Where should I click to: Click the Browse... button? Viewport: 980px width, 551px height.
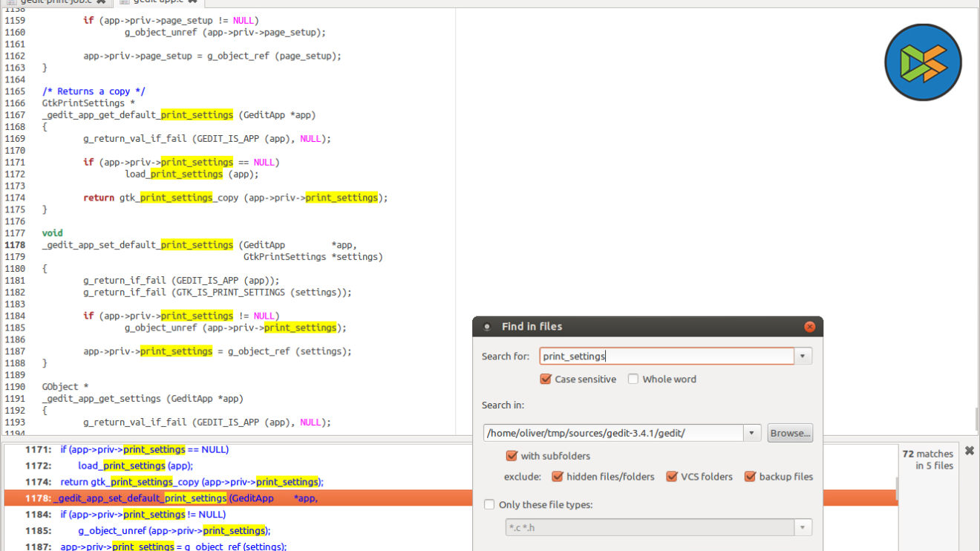(x=790, y=433)
